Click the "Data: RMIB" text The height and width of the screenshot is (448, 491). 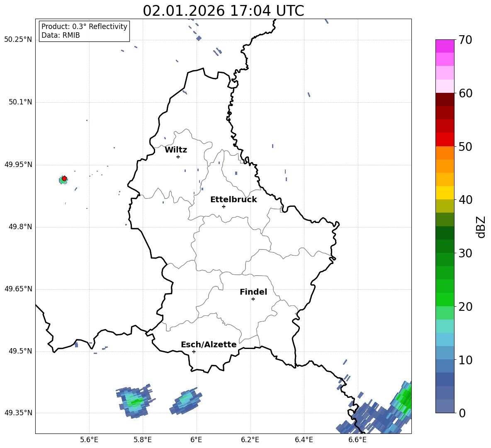click(61, 35)
